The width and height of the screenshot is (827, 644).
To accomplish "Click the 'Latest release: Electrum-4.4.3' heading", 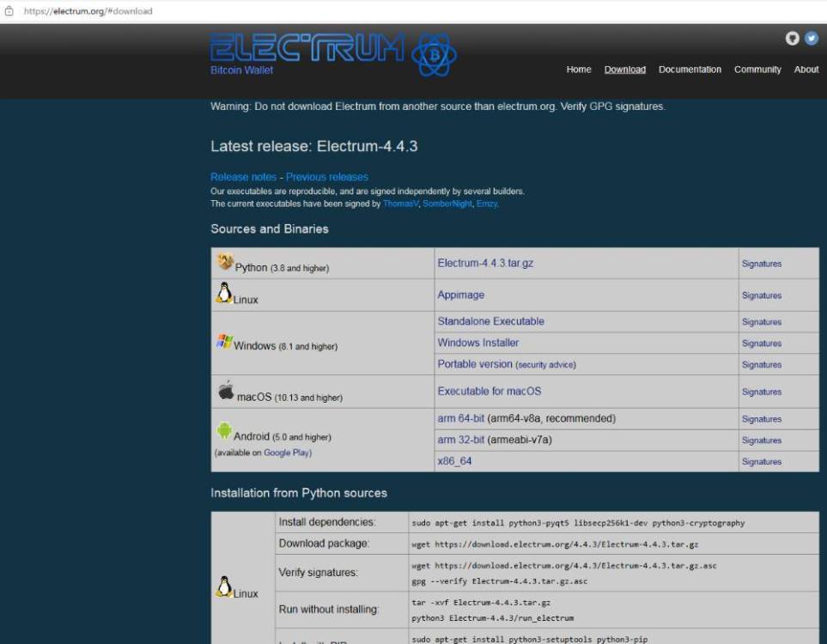I will [x=313, y=147].
